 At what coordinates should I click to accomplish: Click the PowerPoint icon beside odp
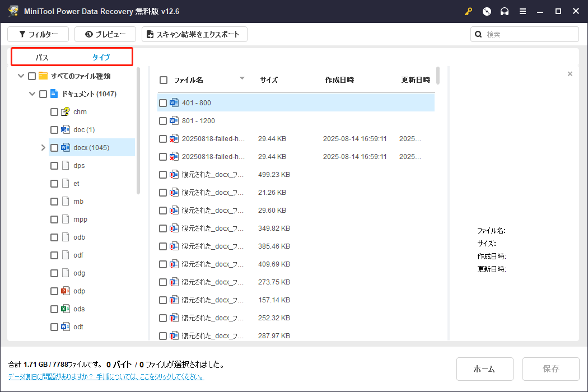(66, 291)
